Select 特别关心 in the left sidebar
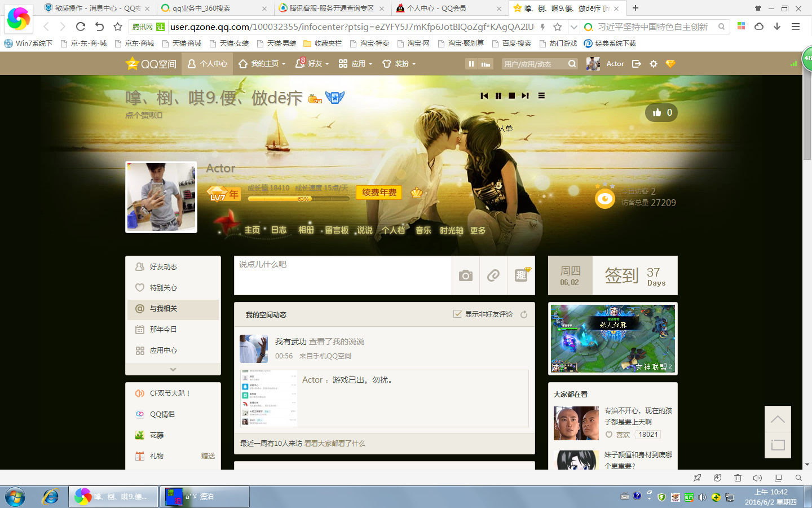Image resolution: width=812 pixels, height=508 pixels. [173, 288]
